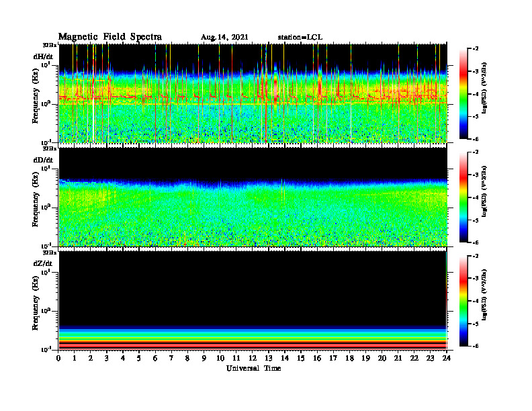Click the "-2" tick on dH/dt color bar
Image resolution: width=532 pixels, height=411 pixels.
[x=475, y=49]
